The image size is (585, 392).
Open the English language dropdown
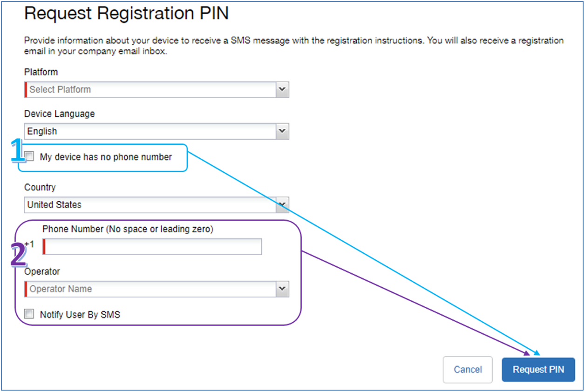coord(154,131)
